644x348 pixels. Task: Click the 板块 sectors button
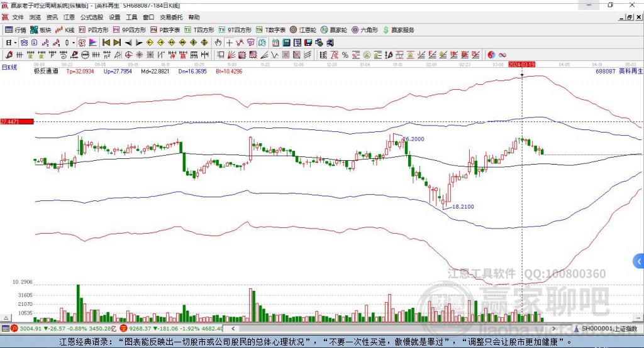[41, 30]
